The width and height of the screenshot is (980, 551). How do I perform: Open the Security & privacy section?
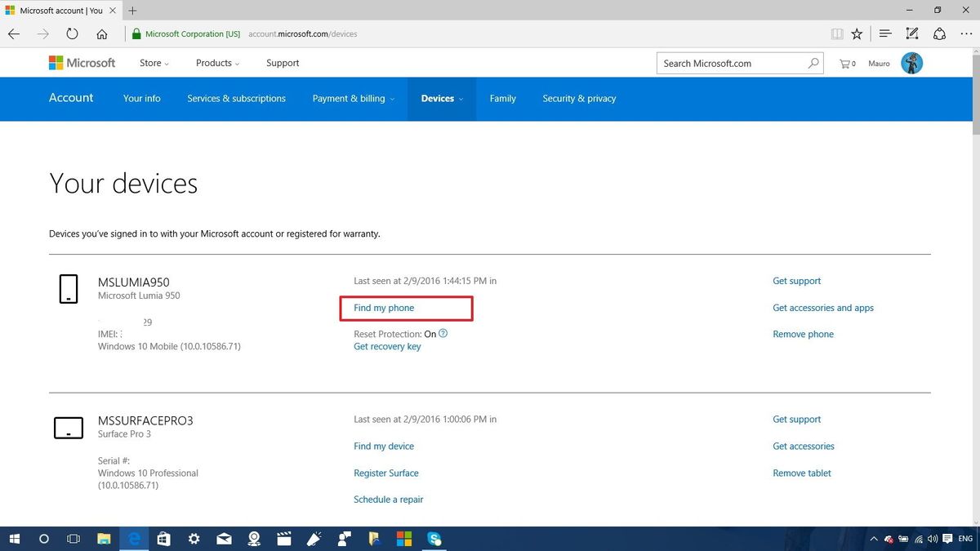579,98
